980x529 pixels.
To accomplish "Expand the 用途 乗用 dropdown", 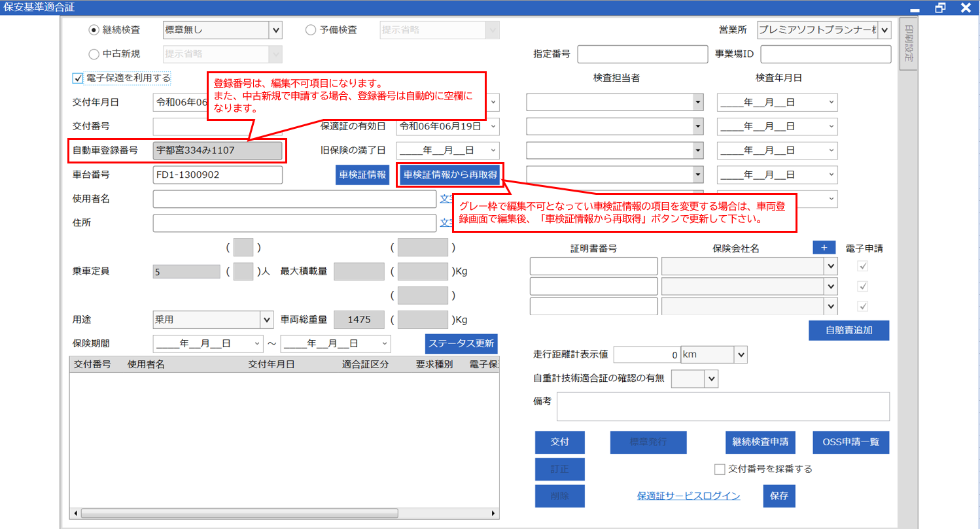I will 266,320.
